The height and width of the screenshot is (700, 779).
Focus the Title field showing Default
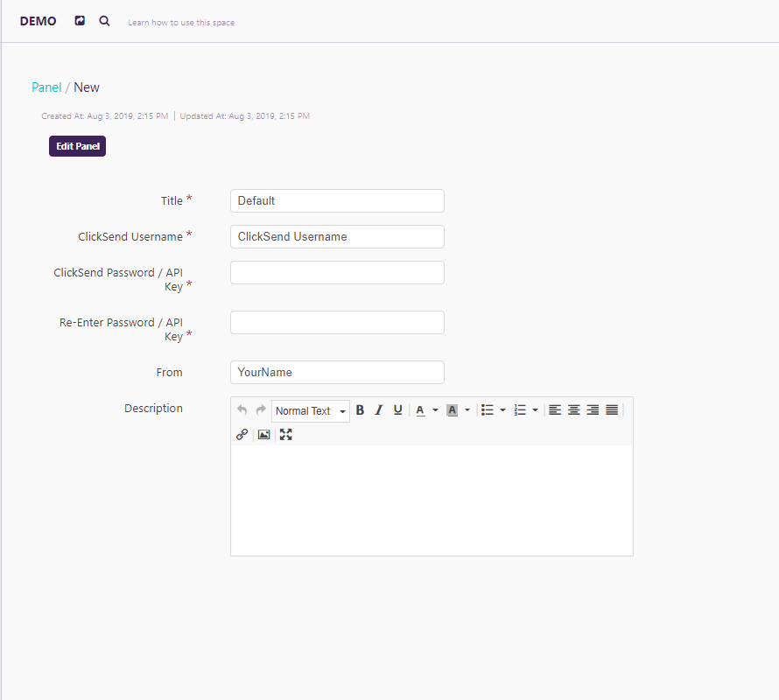point(337,200)
